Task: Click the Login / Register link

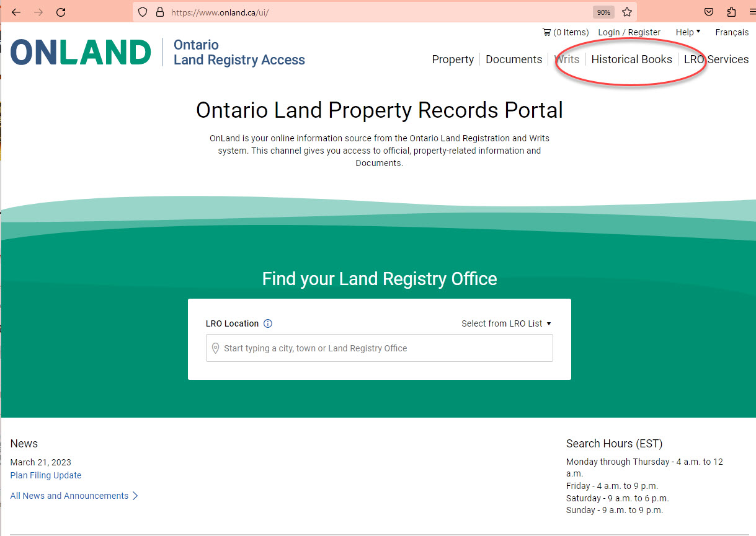Action: click(x=628, y=32)
